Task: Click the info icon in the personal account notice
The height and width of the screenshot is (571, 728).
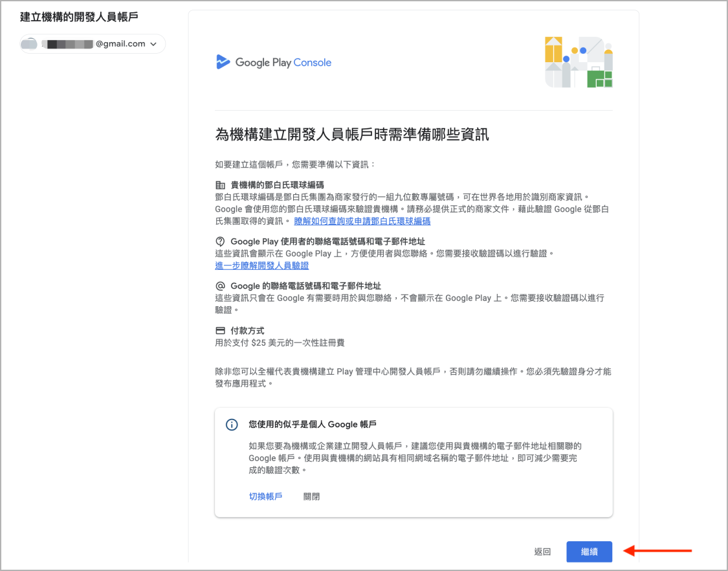Action: [232, 425]
